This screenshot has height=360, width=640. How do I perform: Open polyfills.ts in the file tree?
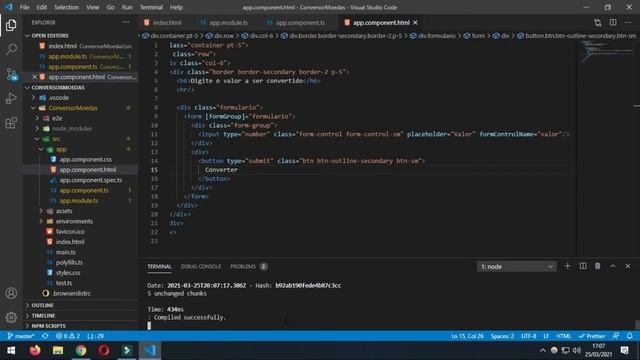tap(69, 262)
